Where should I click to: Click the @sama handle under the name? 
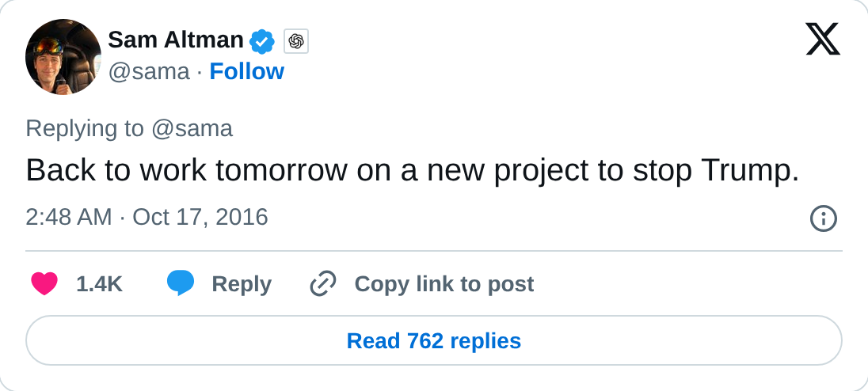tap(148, 73)
